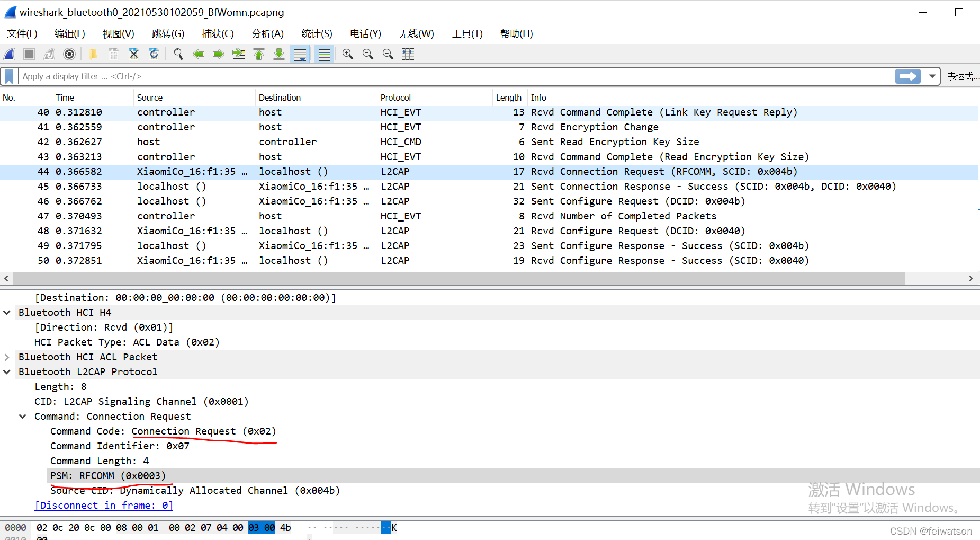
Task: Open the 文件(F) menu
Action: point(22,33)
